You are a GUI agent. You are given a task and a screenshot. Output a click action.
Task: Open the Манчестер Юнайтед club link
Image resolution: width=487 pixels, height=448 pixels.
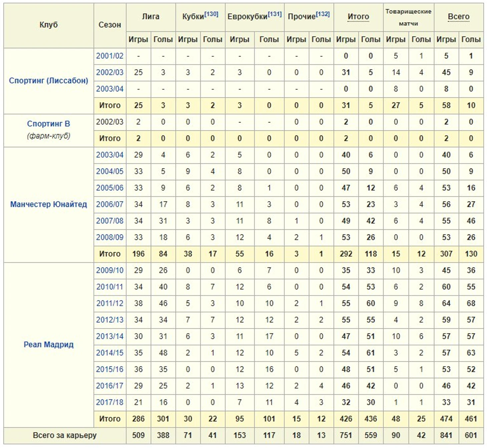point(48,204)
